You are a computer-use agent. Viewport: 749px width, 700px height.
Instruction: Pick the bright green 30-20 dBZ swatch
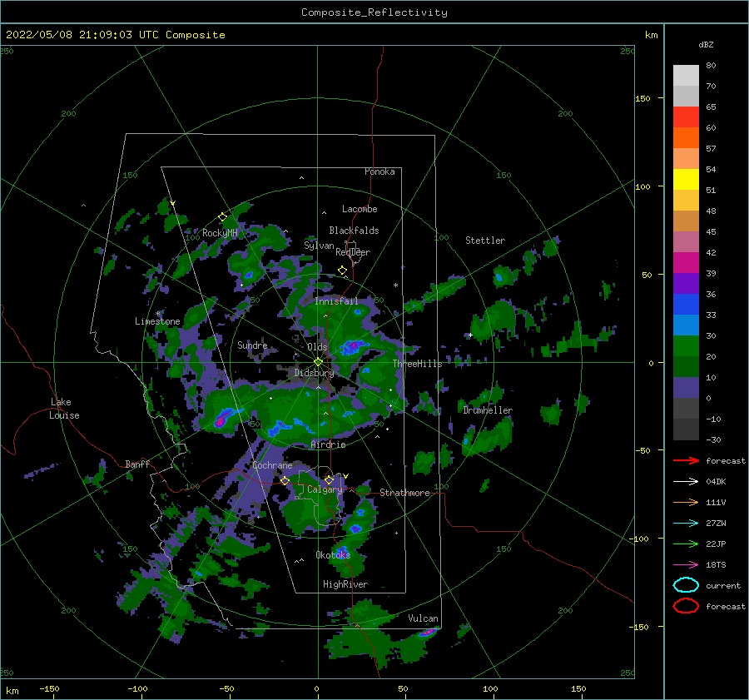[686, 346]
